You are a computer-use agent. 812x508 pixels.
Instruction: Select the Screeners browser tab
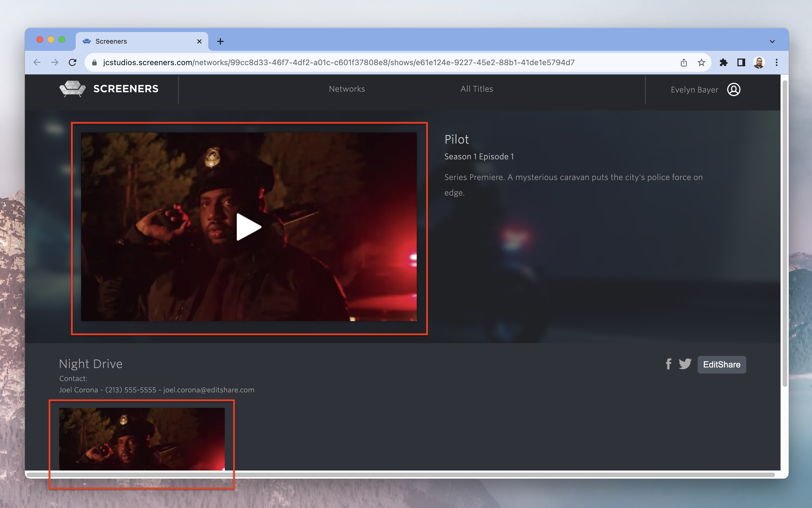pos(142,41)
